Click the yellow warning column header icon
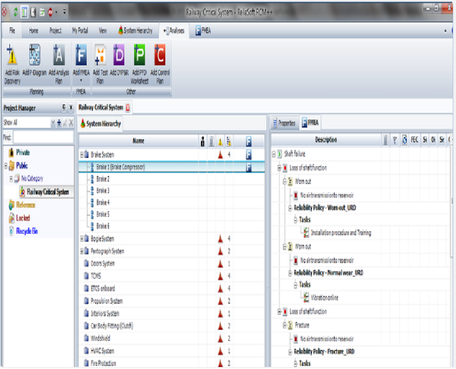 coord(220,142)
